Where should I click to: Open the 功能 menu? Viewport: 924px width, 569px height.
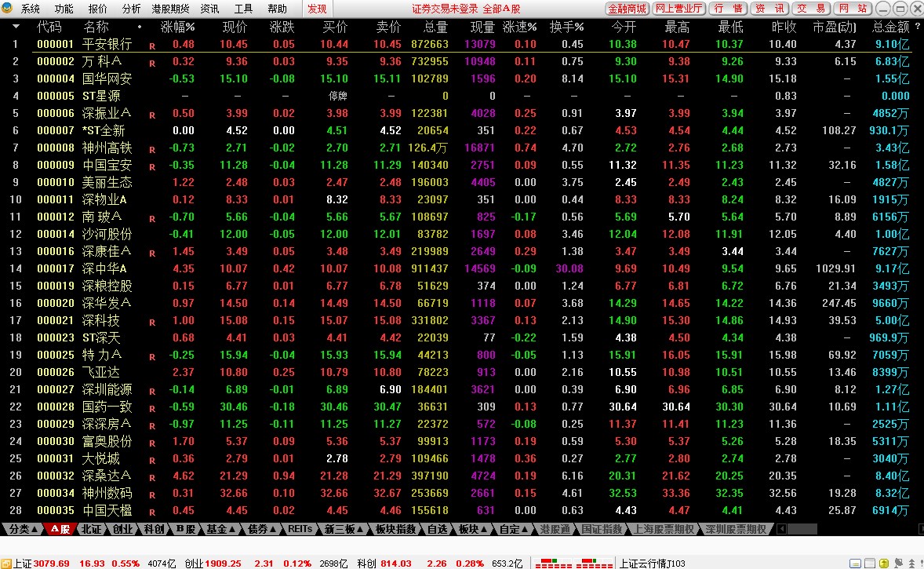(x=64, y=9)
